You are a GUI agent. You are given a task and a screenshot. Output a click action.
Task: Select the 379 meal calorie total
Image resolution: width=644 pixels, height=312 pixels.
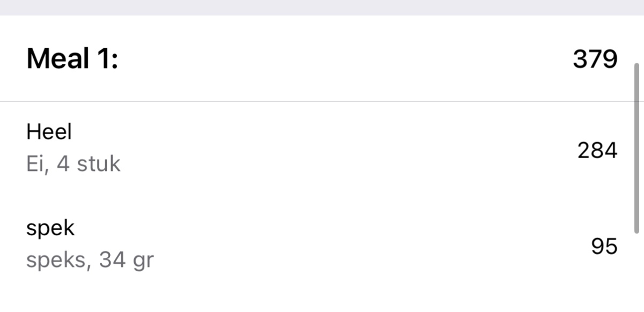click(x=595, y=59)
